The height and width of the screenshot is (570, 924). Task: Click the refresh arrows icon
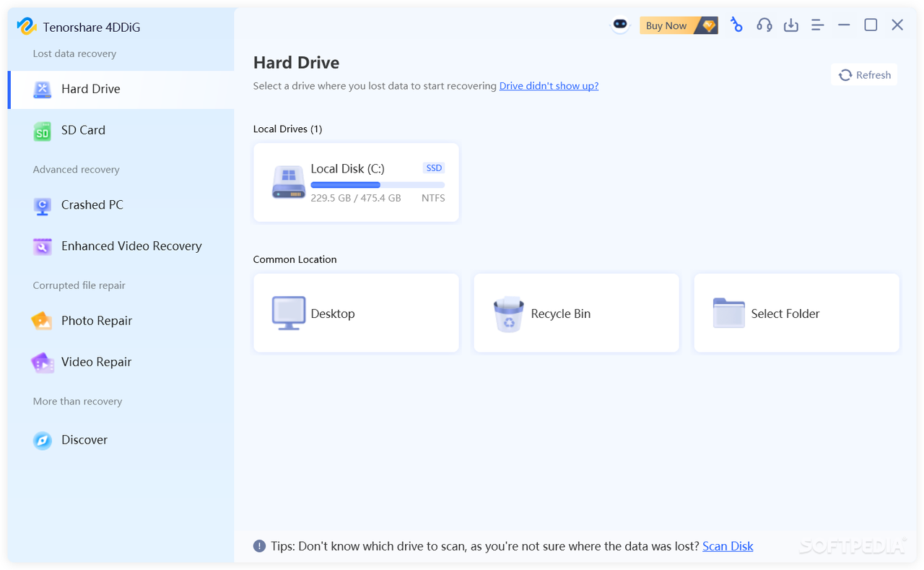(x=845, y=75)
